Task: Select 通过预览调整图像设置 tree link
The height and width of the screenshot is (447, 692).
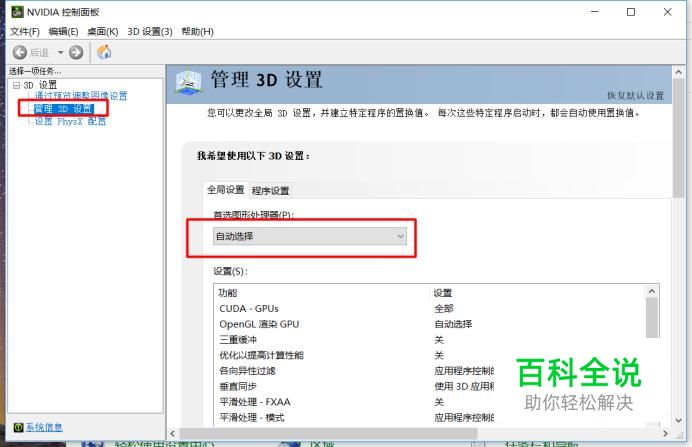Action: [x=81, y=95]
